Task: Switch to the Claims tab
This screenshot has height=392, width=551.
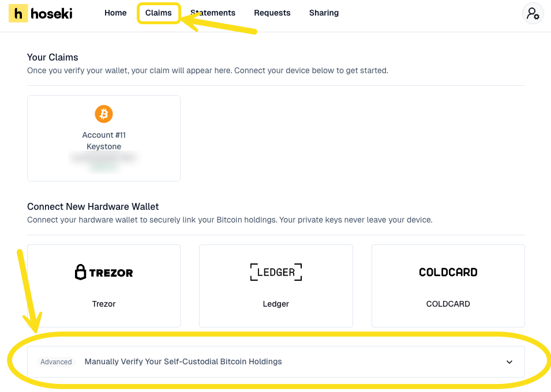Action: point(159,13)
